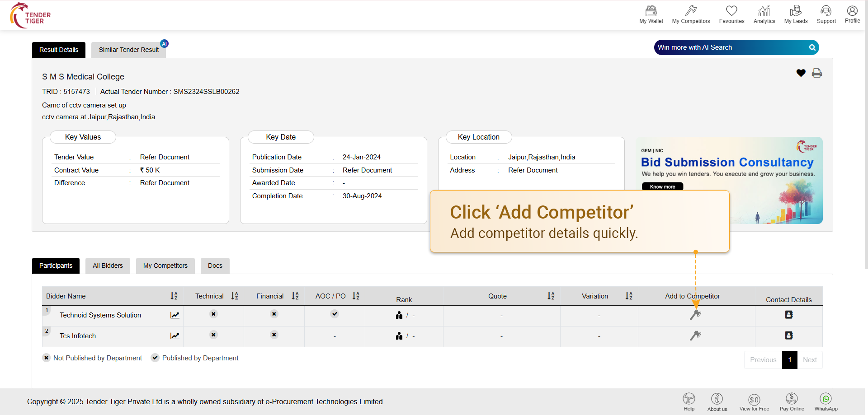Viewport: 868px width, 415px height.
Task: Open trend chart for Technoid Systems Solution
Action: coord(175,315)
